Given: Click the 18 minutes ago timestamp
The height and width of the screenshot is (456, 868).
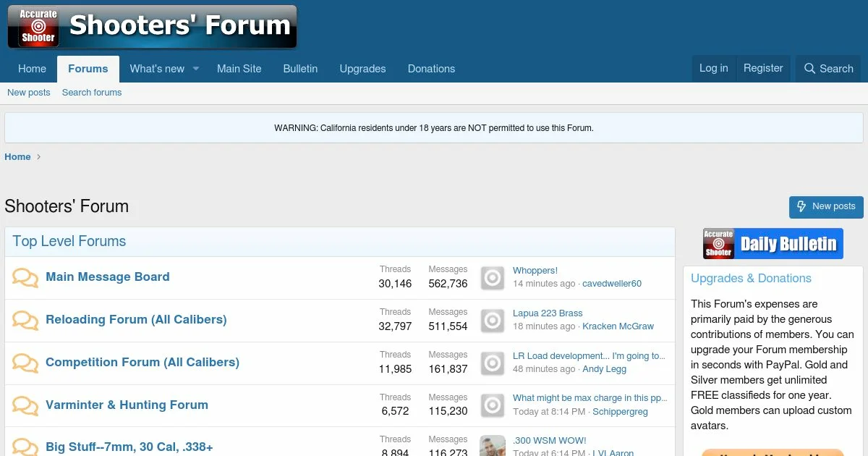Looking at the screenshot, I should pos(544,326).
